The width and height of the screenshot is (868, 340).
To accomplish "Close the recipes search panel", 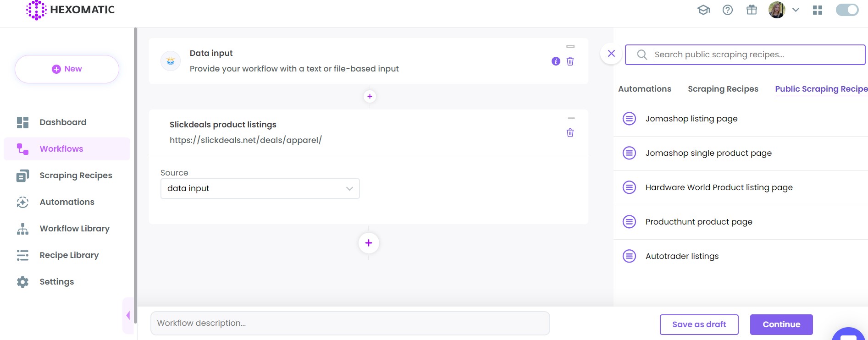I will [x=611, y=54].
